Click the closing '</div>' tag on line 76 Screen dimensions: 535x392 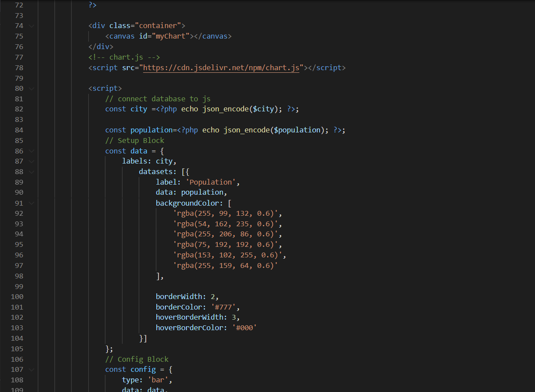(101, 46)
